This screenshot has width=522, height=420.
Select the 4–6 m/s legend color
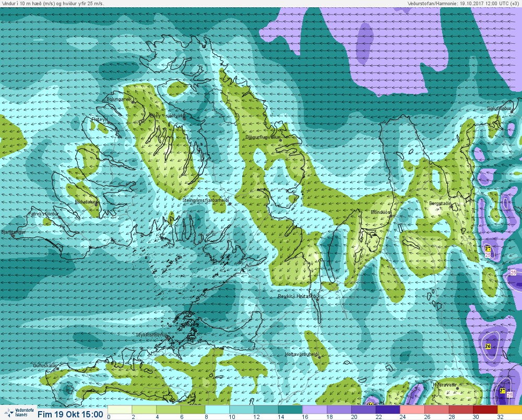169,410
